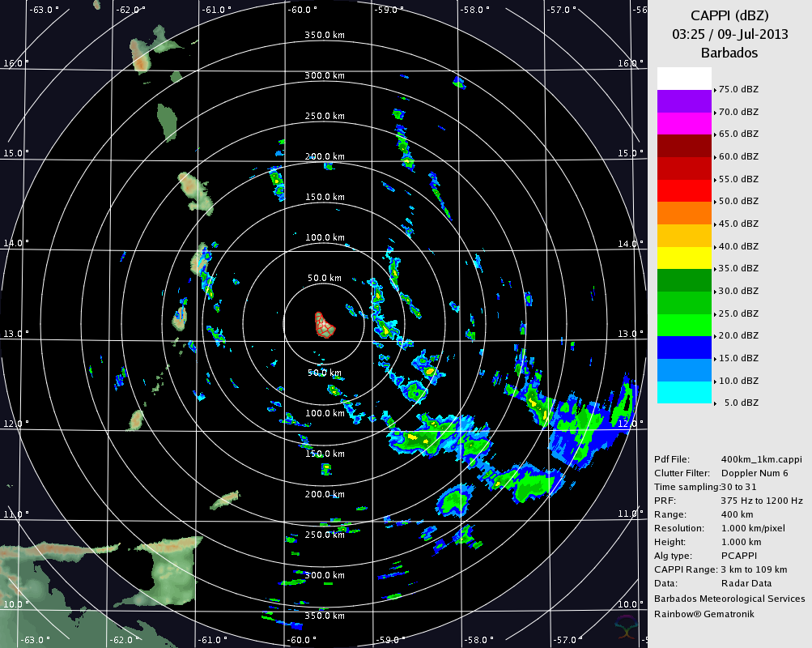Click the 150.0 km top range ring label
Viewport: 812px width, 648px height.
click(x=325, y=198)
